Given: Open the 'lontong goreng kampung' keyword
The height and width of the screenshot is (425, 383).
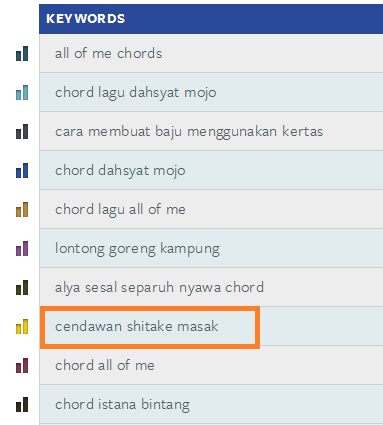Looking at the screenshot, I should click(x=137, y=249).
